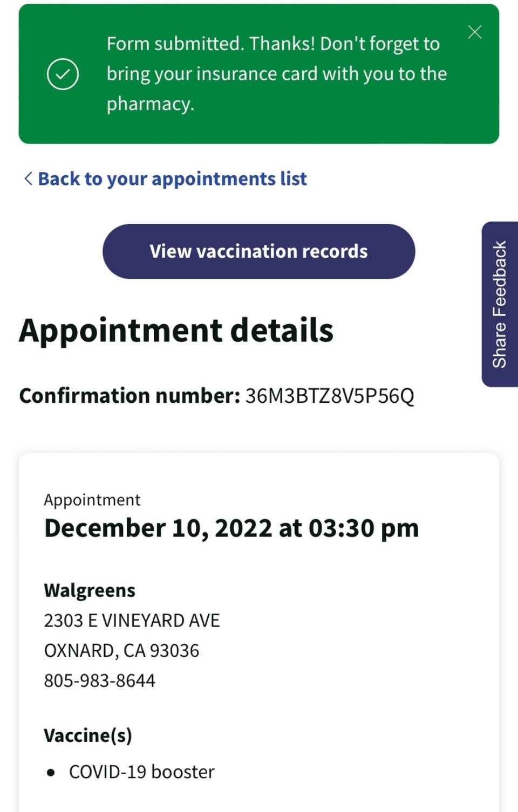Click the back chevron arrow icon
The image size is (518, 812).
pyautogui.click(x=28, y=178)
